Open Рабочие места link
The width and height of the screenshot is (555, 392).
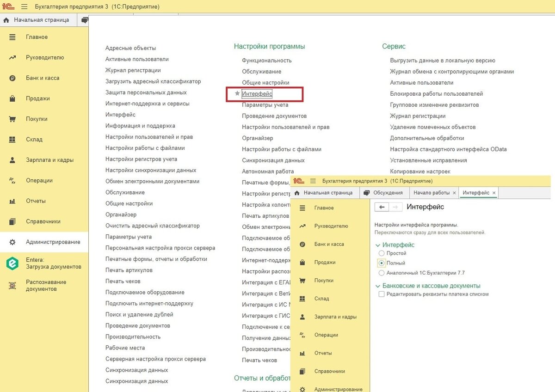coord(125,348)
